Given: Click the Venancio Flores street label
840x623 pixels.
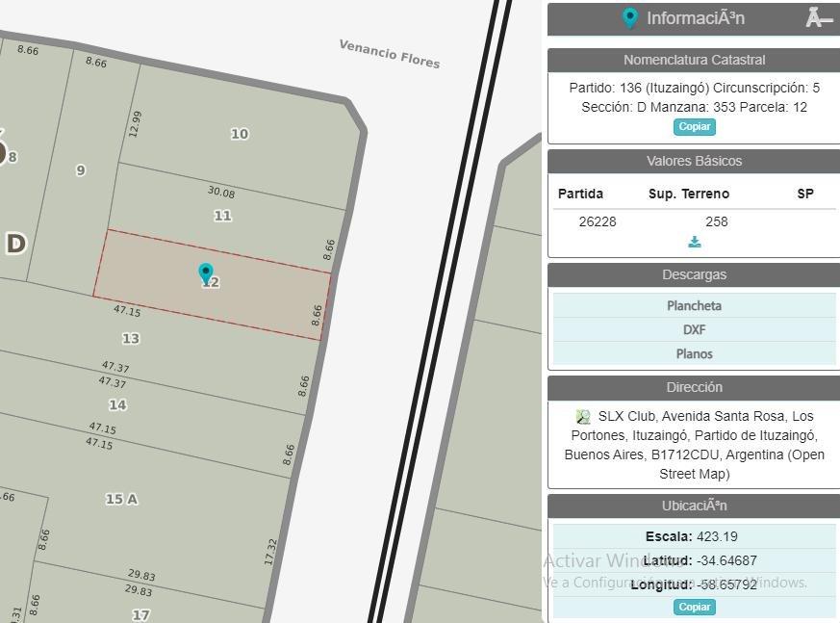Looking at the screenshot, I should (390, 54).
